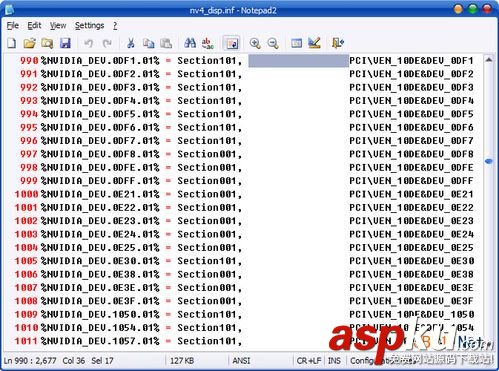This screenshot has width=499, height=371.
Task: Click the vertical scrollbar thumb
Action: (489, 161)
